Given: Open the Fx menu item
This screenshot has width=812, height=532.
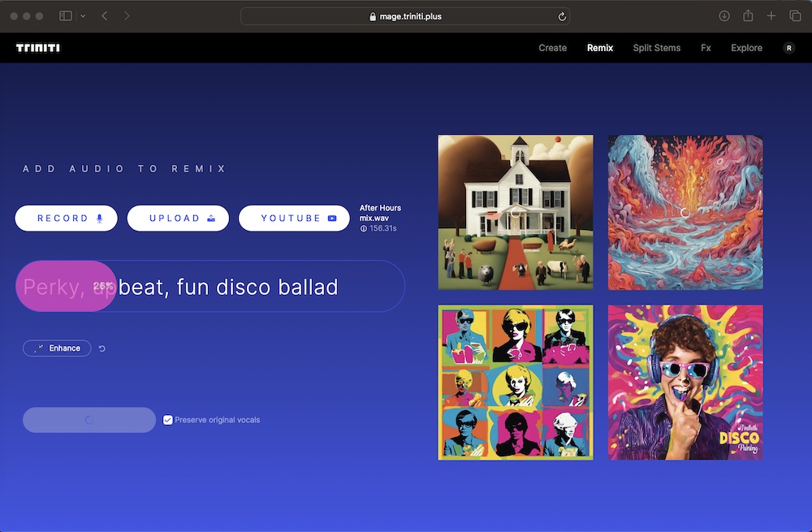Looking at the screenshot, I should pos(706,48).
